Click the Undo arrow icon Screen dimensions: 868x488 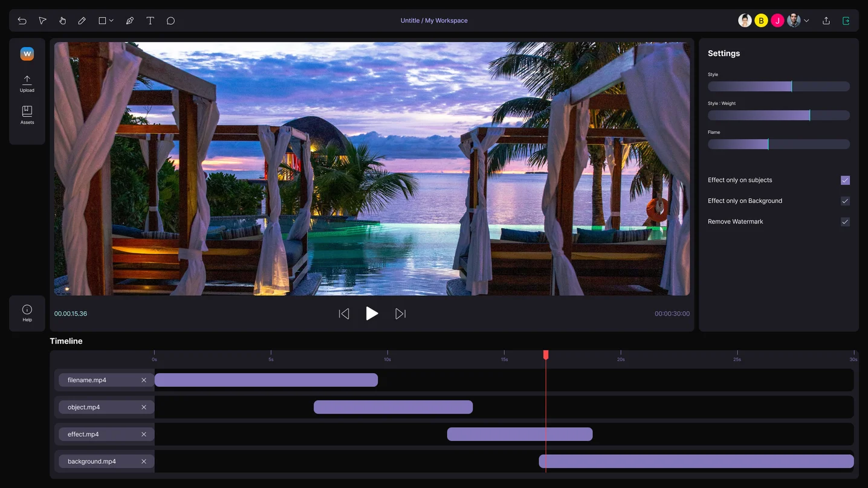click(22, 20)
